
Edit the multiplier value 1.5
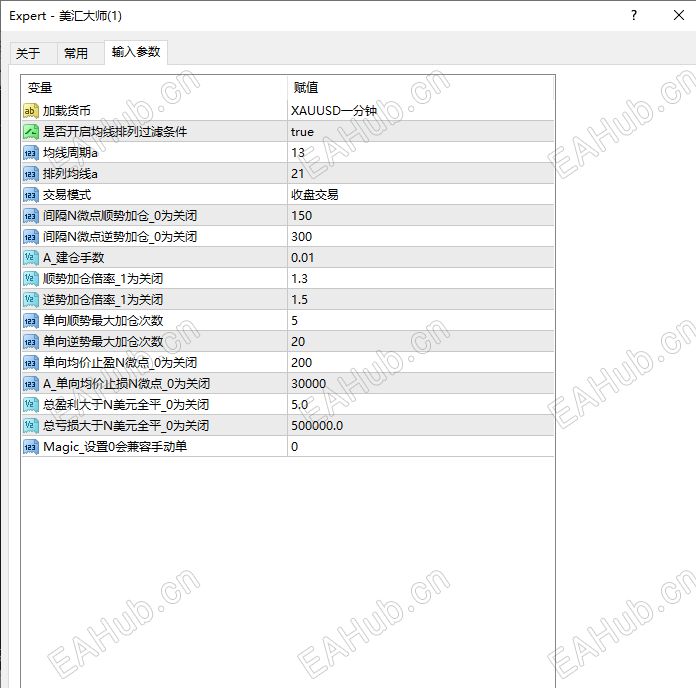pyautogui.click(x=421, y=300)
